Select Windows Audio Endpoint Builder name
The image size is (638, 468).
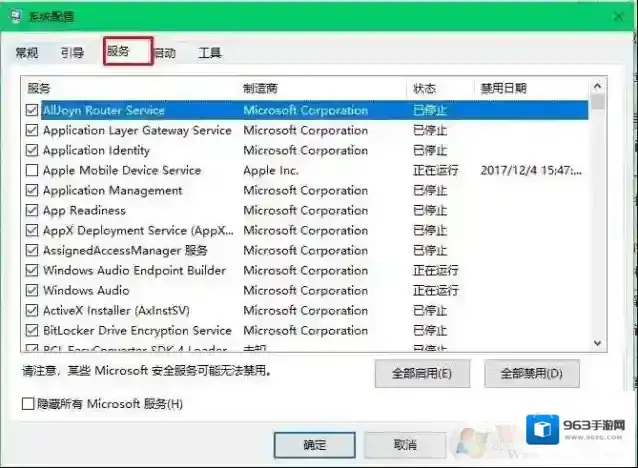tap(134, 270)
